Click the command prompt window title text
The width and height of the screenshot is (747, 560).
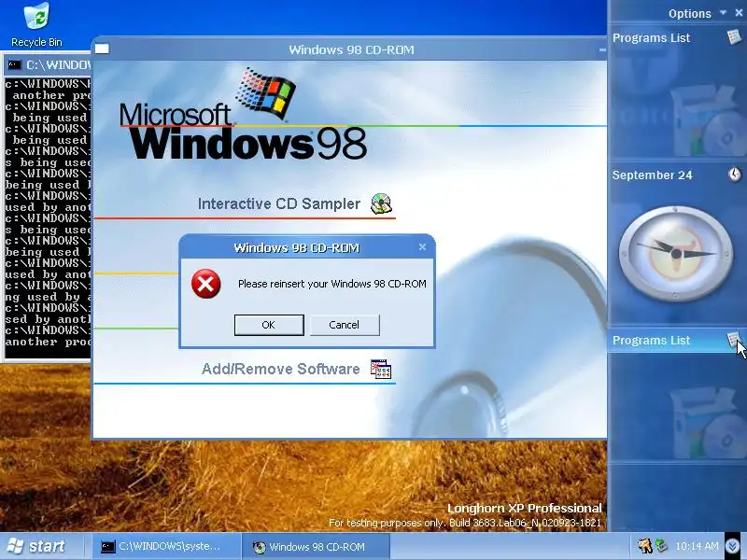58,64
